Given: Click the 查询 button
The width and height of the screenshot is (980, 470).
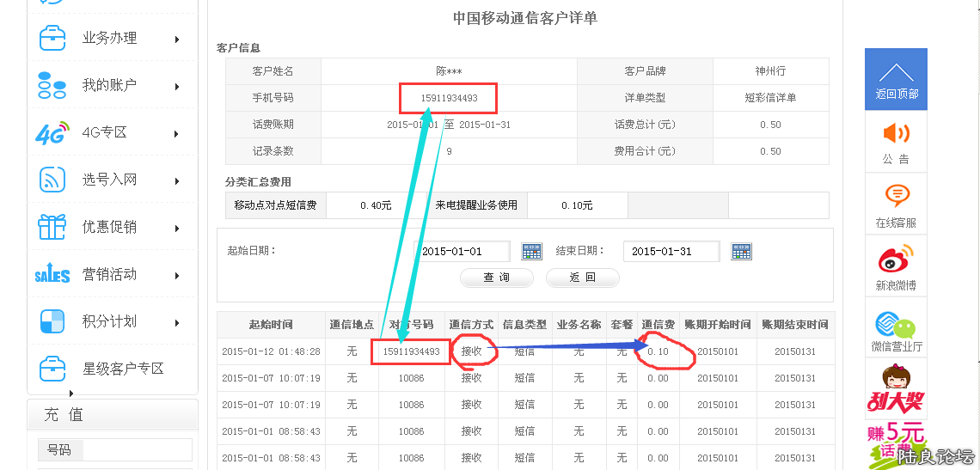Looking at the screenshot, I should tap(497, 278).
